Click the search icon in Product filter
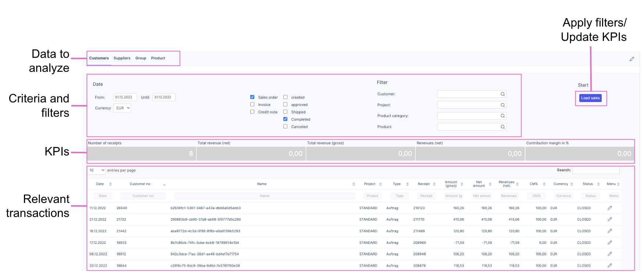 coord(502,127)
